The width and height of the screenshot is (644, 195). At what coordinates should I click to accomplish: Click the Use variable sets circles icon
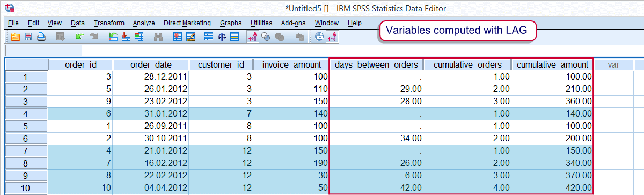(x=266, y=37)
